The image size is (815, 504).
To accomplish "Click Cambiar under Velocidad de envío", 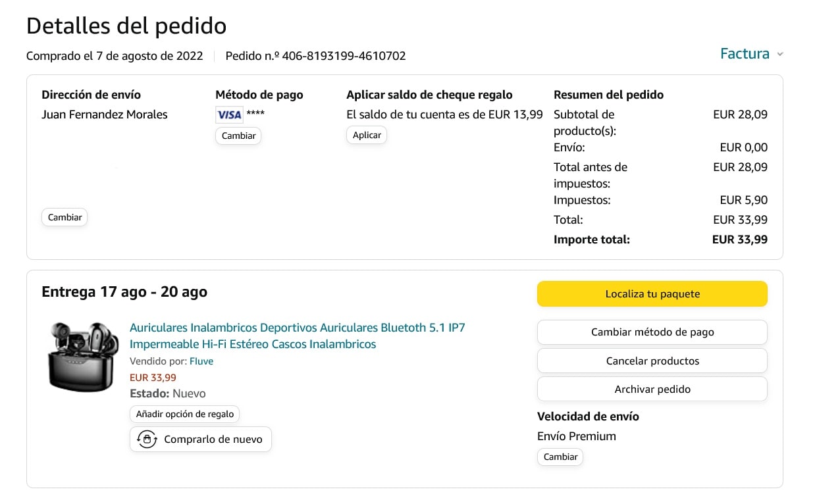I will coord(560,457).
